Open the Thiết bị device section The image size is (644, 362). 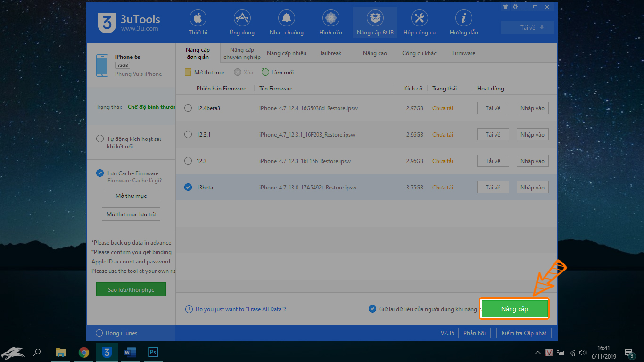198,23
